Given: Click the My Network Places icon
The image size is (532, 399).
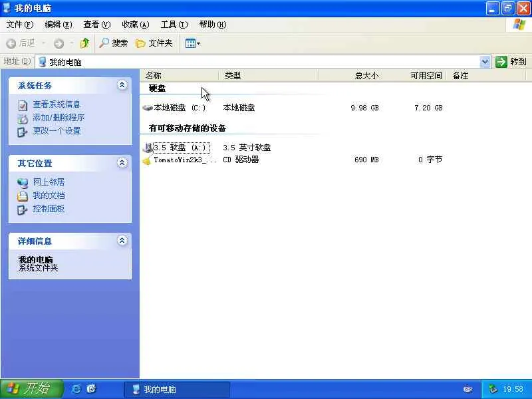Looking at the screenshot, I should tap(23, 183).
